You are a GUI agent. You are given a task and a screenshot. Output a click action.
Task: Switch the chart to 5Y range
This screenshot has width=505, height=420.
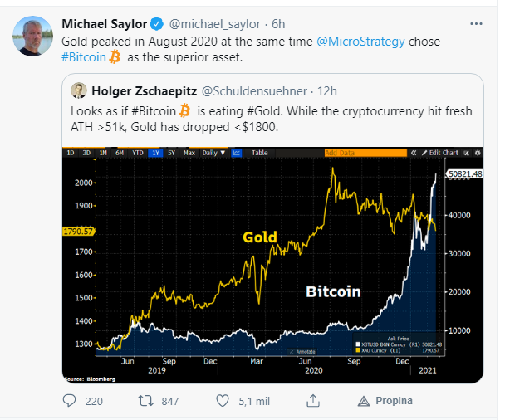tap(169, 153)
